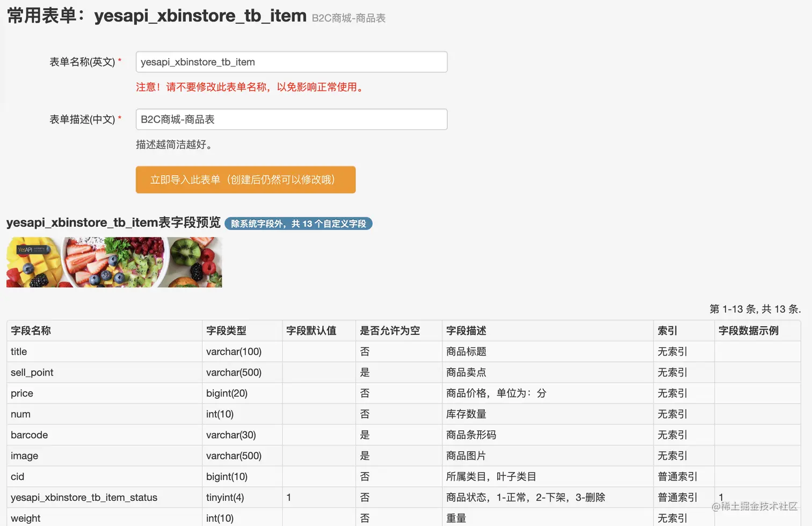Click the 商品标题 description cell

click(548, 351)
